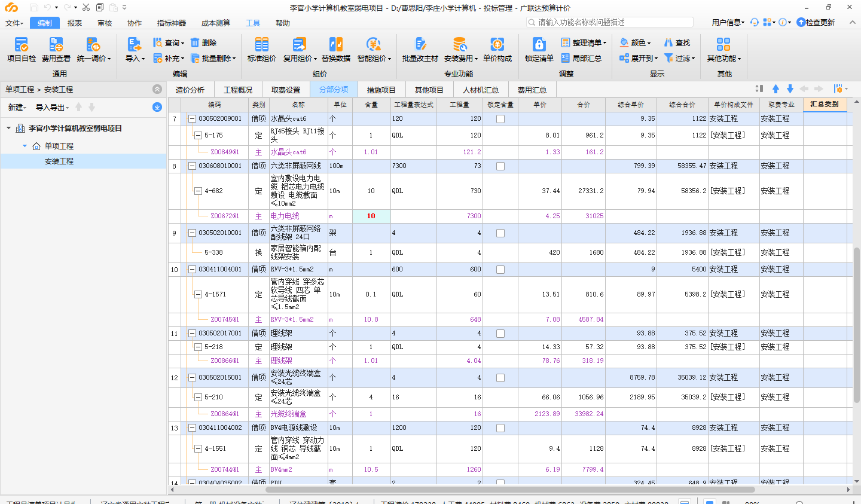Click the 新建 new button in left panel
Image resolution: width=861 pixels, height=504 pixels.
click(x=17, y=108)
